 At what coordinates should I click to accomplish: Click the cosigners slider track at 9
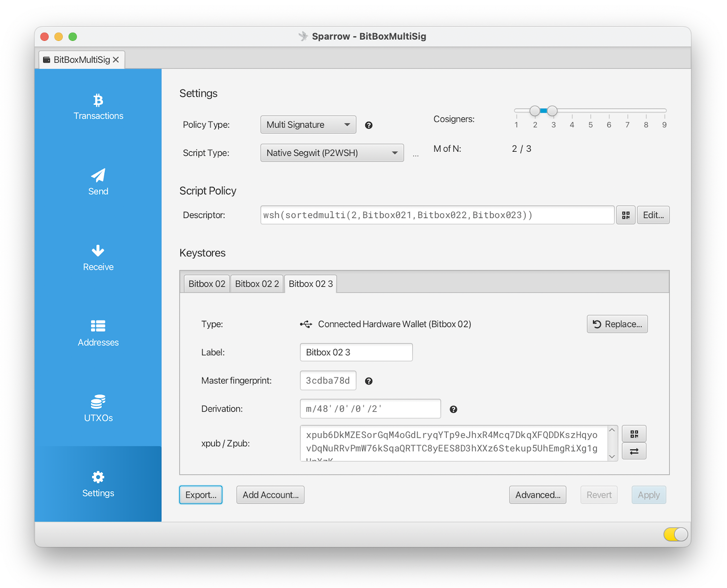[664, 110]
